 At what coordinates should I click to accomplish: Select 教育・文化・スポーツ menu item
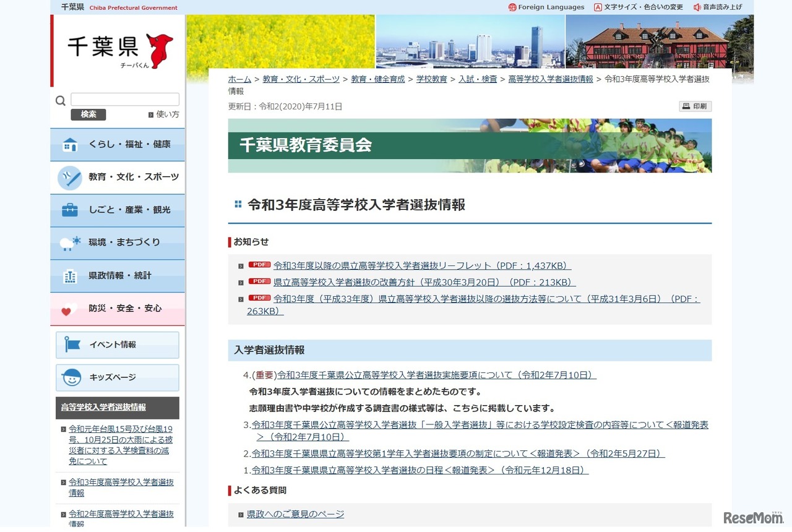pos(118,178)
